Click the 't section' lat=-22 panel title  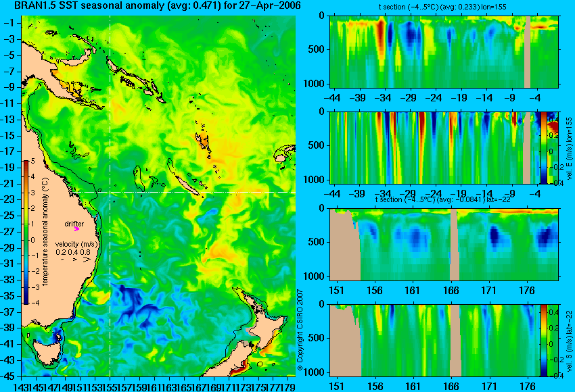[442, 199]
